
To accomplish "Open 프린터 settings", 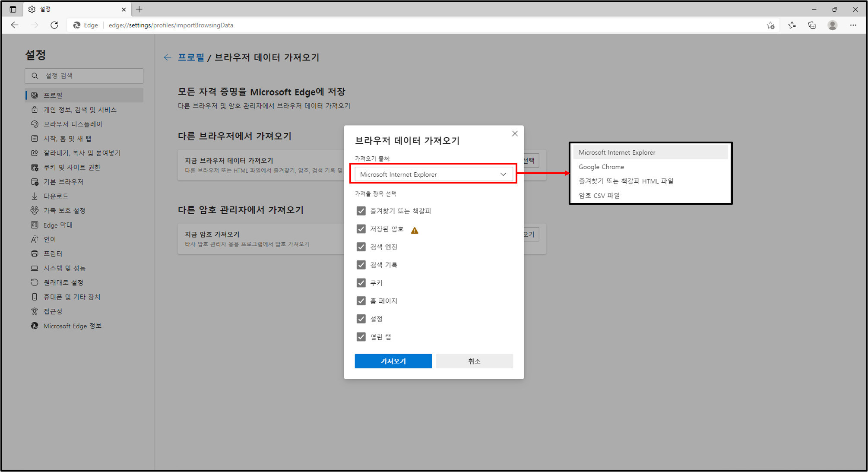I will pyautogui.click(x=84, y=253).
